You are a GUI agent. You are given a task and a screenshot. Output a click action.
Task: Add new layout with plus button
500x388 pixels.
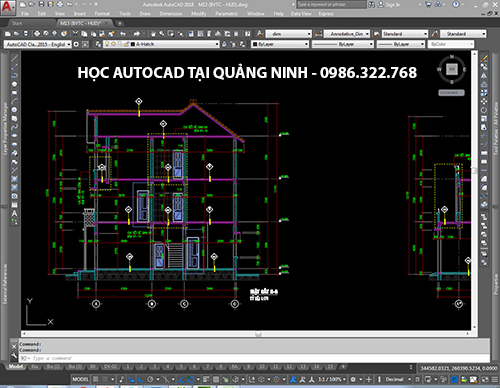[343, 367]
